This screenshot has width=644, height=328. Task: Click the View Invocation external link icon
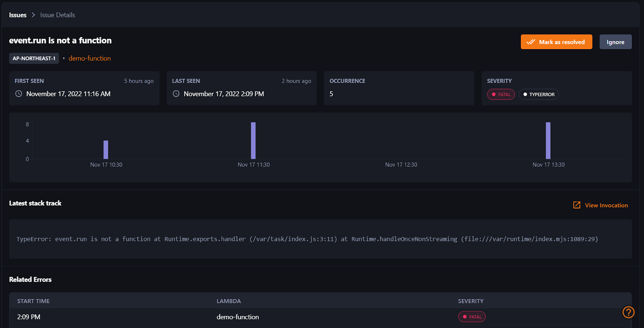click(x=576, y=205)
